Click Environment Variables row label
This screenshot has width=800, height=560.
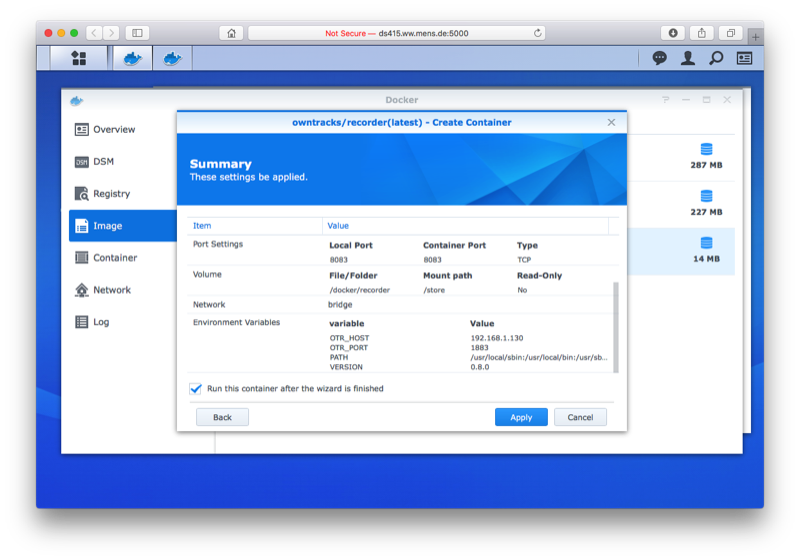[236, 322]
